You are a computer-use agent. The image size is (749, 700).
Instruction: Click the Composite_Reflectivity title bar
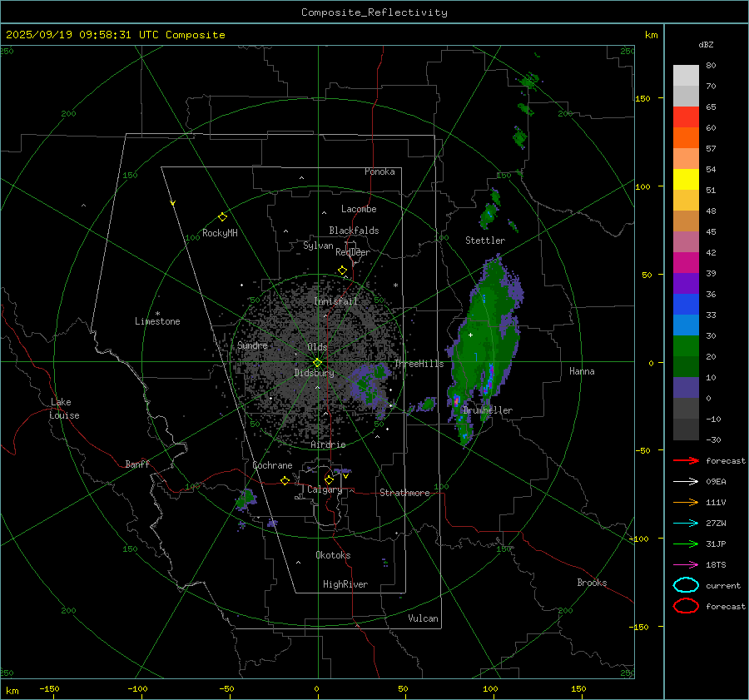pos(374,12)
